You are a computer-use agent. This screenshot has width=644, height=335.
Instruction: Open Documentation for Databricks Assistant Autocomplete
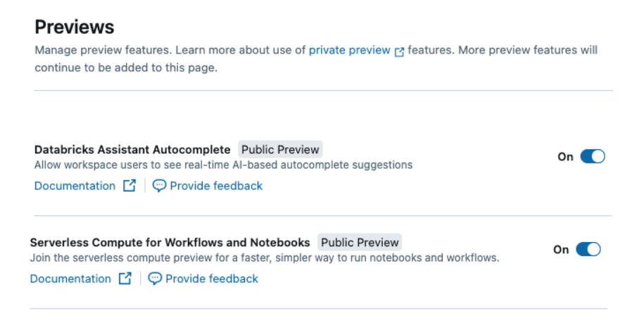click(x=75, y=186)
